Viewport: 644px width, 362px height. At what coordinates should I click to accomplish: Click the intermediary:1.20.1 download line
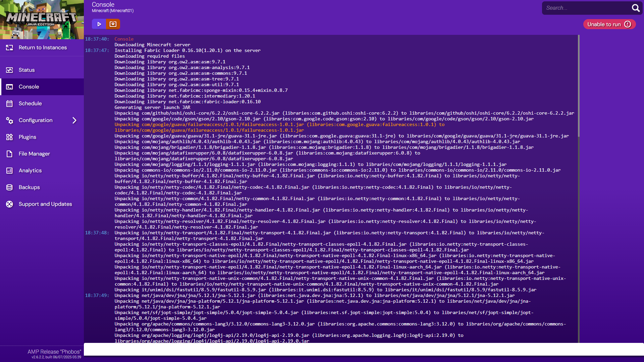(x=185, y=96)
